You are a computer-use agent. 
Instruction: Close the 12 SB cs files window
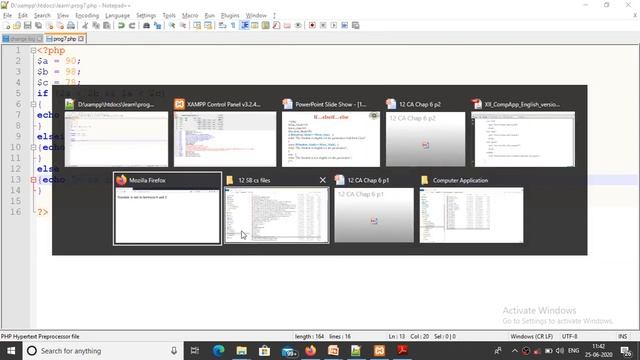pyautogui.click(x=322, y=180)
